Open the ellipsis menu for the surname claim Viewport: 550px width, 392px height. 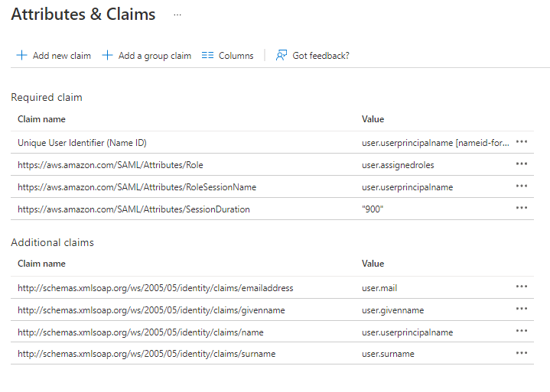(522, 354)
